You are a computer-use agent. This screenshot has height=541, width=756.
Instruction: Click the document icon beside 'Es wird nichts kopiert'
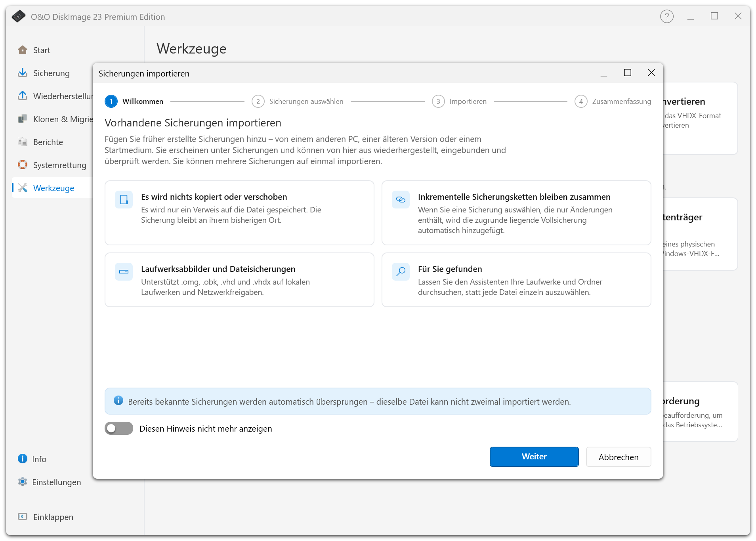tap(124, 200)
